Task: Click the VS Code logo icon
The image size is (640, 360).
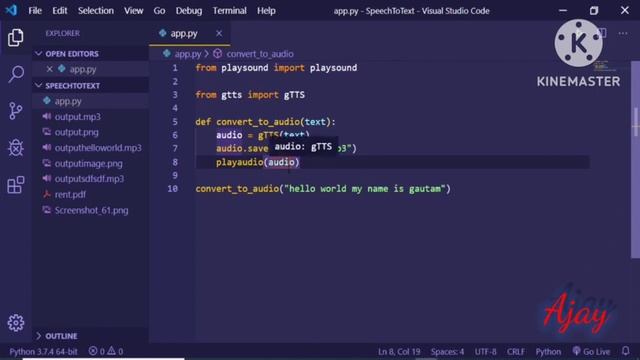Action: coord(11,10)
